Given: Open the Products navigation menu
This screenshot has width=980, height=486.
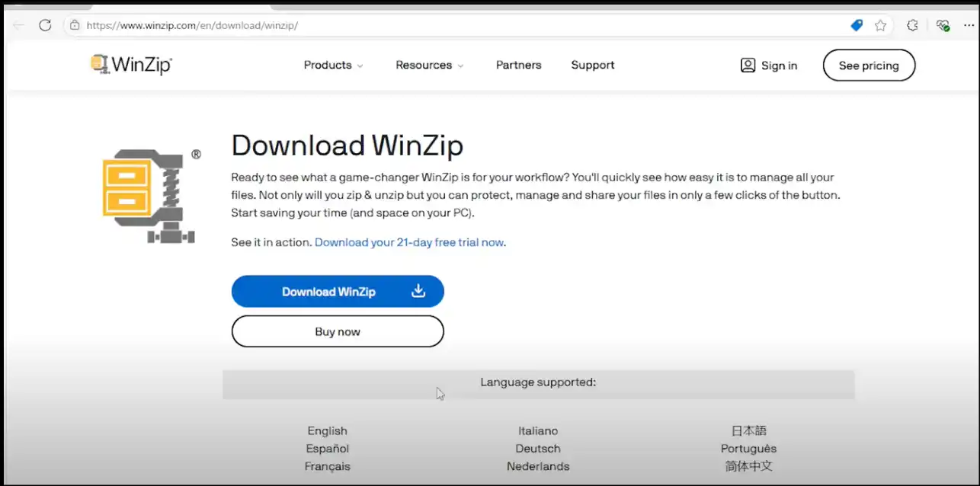Looking at the screenshot, I should click(x=334, y=66).
